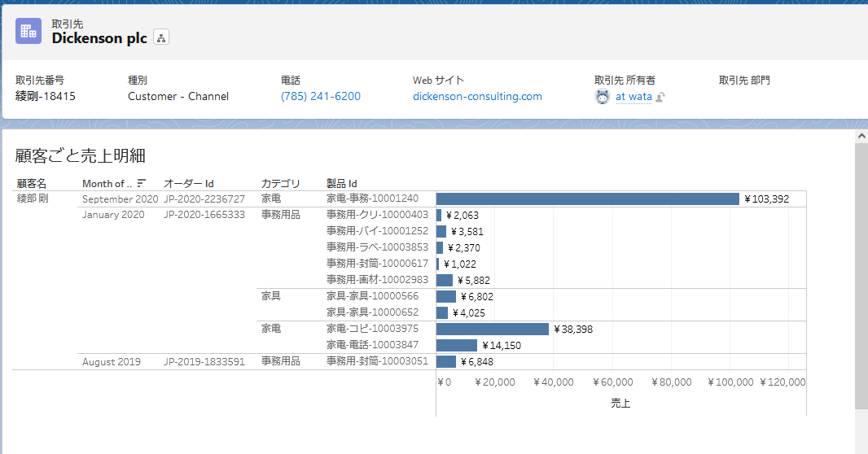The image size is (868, 454).
Task: Select customer name 綾部 剛
Action: pyautogui.click(x=33, y=199)
